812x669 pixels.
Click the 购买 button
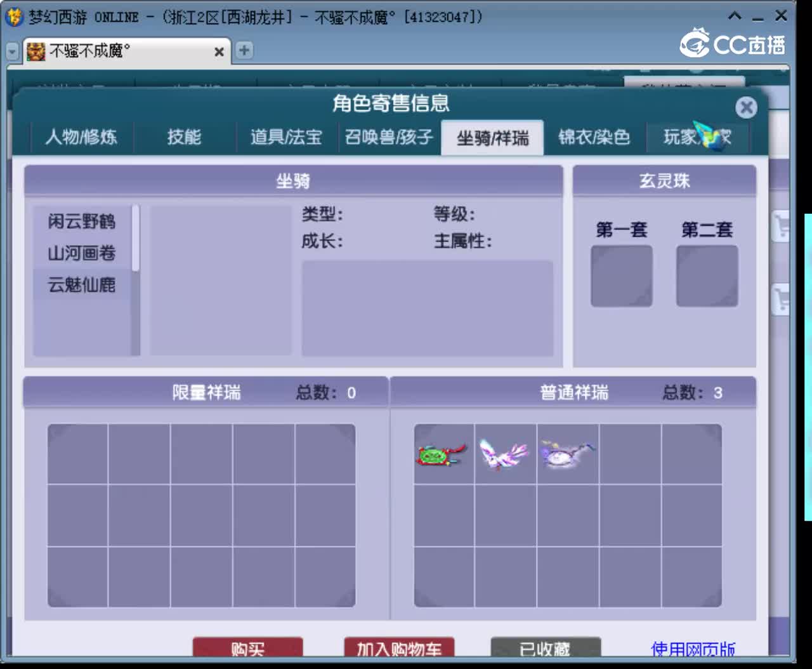tap(248, 647)
